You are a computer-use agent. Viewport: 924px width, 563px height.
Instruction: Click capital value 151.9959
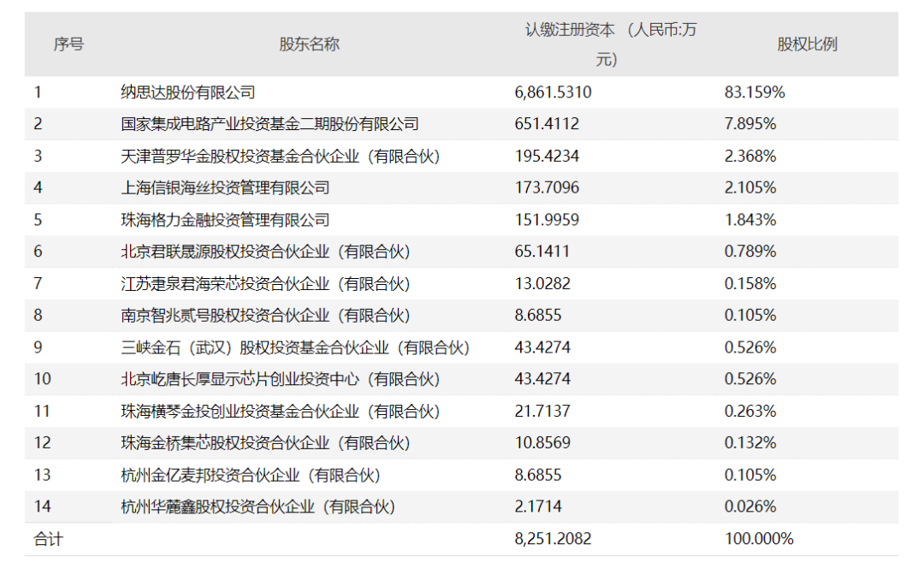[547, 220]
